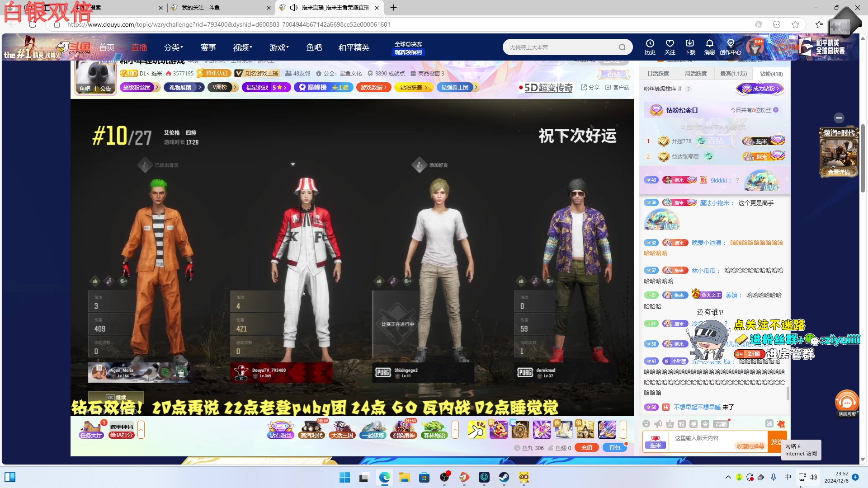
Task: Click the 令 command chat icon
Action: [x=705, y=424]
